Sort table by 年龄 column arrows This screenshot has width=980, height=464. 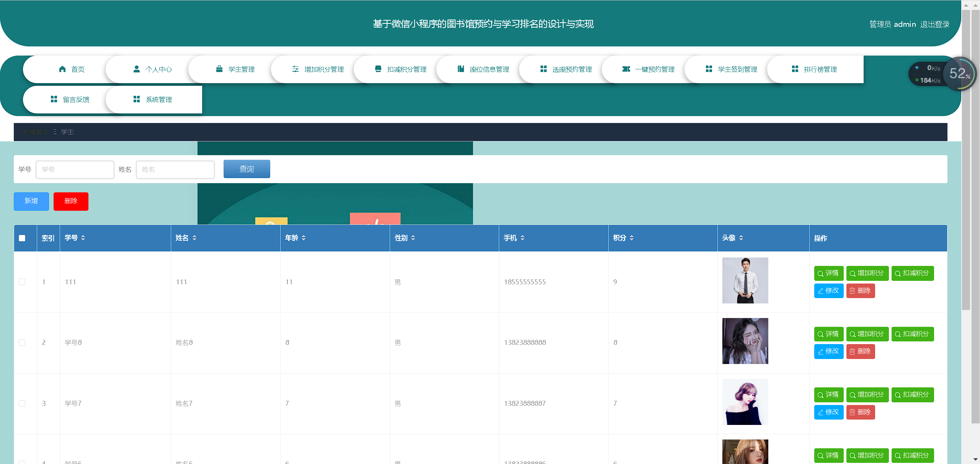(x=304, y=238)
